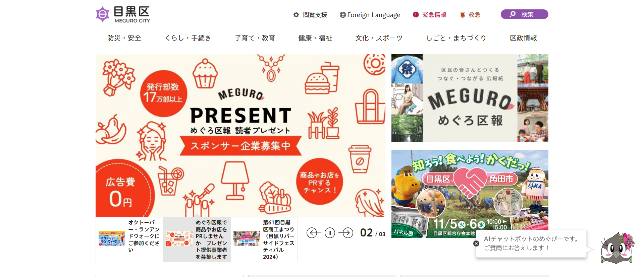
Task: Open Foreign Language globe link
Action: (370, 15)
